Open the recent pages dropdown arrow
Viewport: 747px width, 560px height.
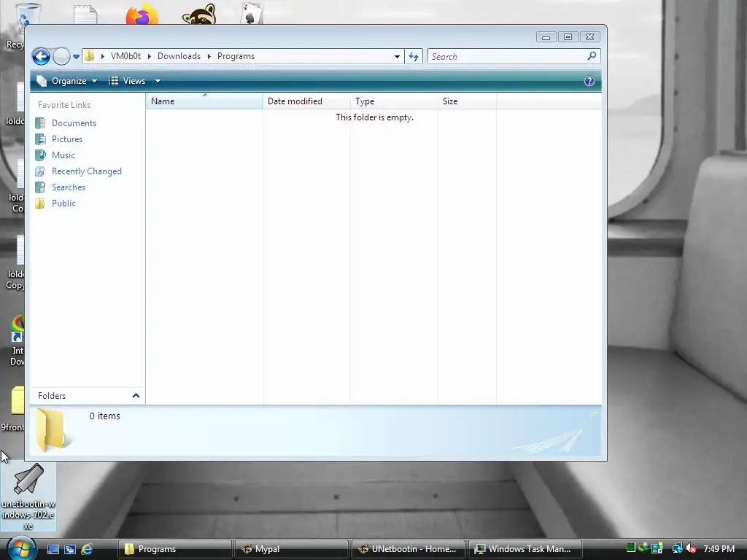point(76,57)
